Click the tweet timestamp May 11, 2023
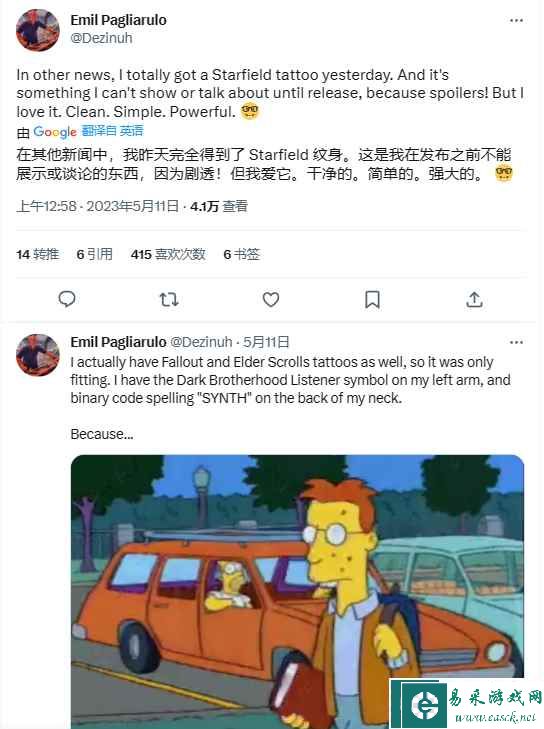 click(x=98, y=206)
